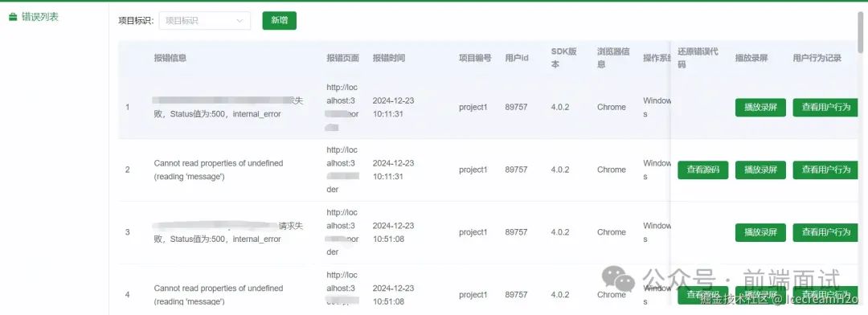This screenshot has height=315, width=868.
Task: Click the 浏览器信息 column header
Action: [x=612, y=58]
